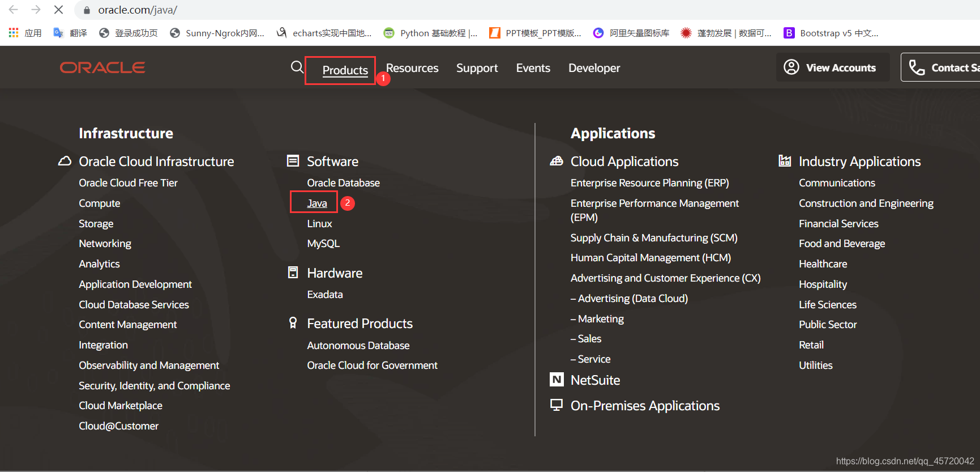980x472 pixels.
Task: Open Observability and Management
Action: click(x=149, y=365)
